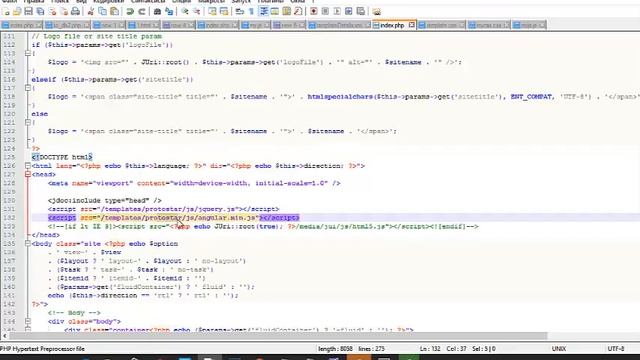Click the New file toolbar icon
Viewport: 640px width, 360px height.
point(6,11)
